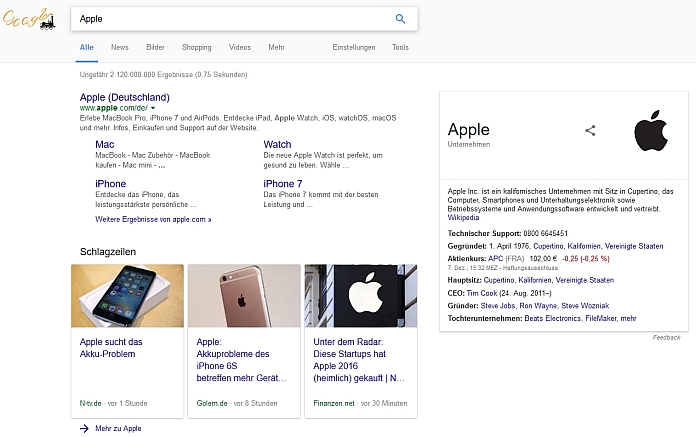Open the Steve Jobs founder link
Image resolution: width=696 pixels, height=437 pixels.
[x=498, y=306]
